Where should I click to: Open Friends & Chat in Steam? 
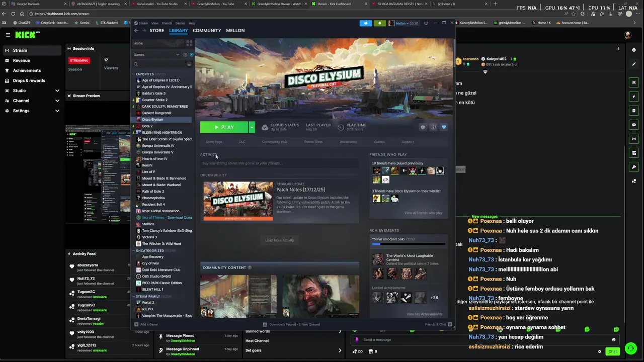pyautogui.click(x=438, y=324)
